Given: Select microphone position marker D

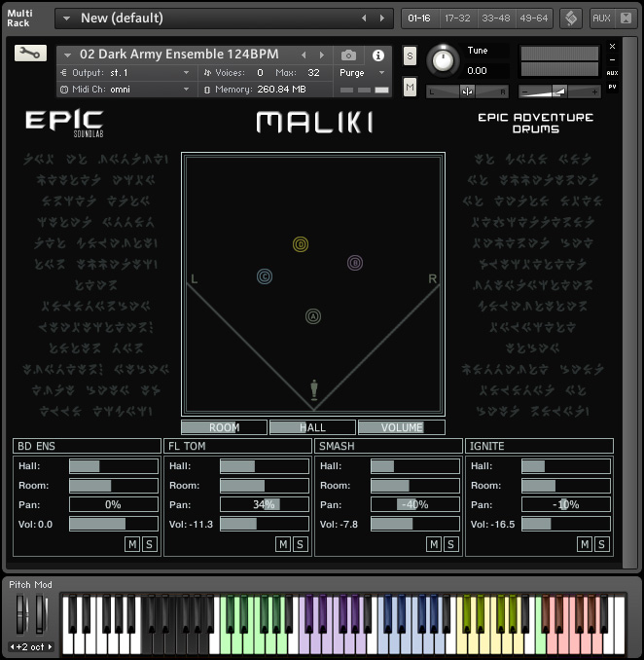Looking at the screenshot, I should point(301,244).
